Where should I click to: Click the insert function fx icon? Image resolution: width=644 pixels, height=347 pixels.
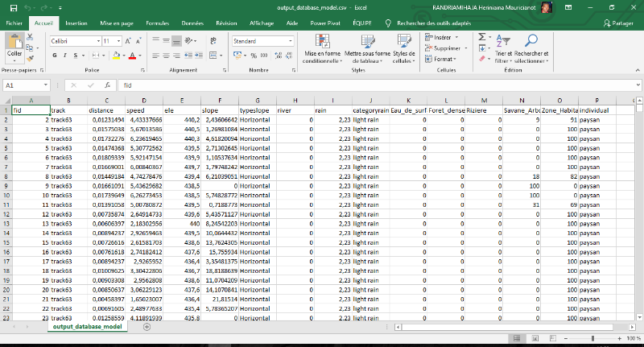pos(106,85)
